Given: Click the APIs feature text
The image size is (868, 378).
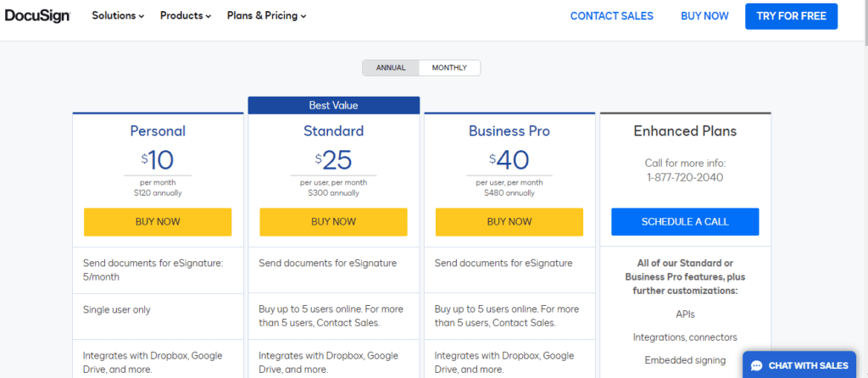Looking at the screenshot, I should click(x=685, y=314).
